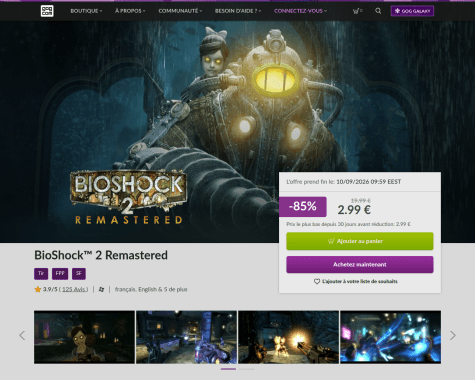Click Ajouter au panier button
475x380 pixels.
point(360,241)
